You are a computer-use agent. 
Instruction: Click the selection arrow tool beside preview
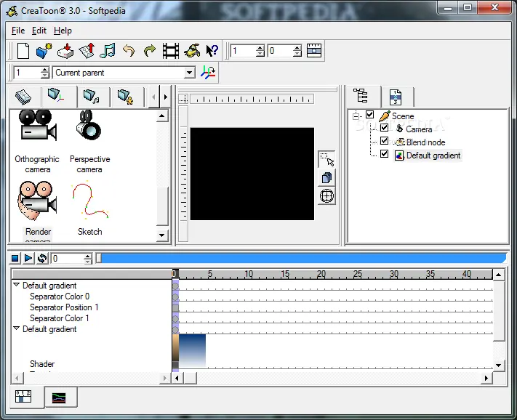pos(326,159)
